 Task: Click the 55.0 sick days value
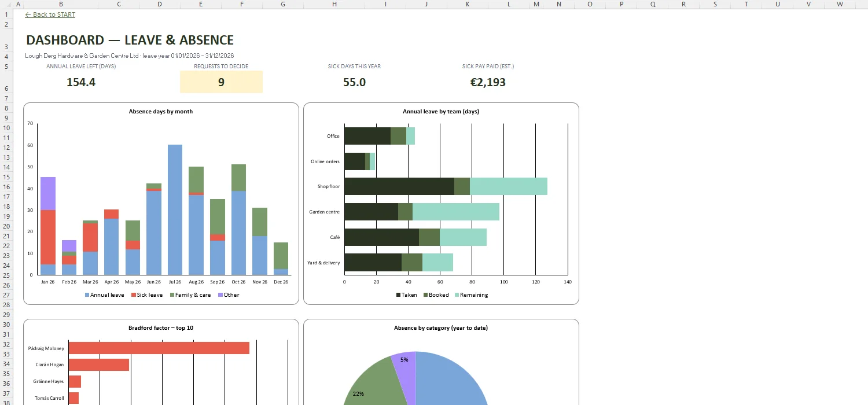tap(354, 82)
